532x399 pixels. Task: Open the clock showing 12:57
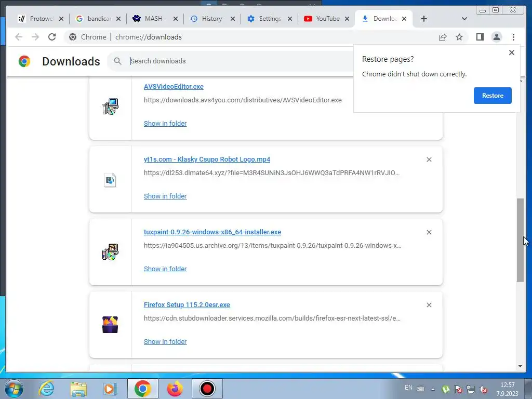pos(507,389)
